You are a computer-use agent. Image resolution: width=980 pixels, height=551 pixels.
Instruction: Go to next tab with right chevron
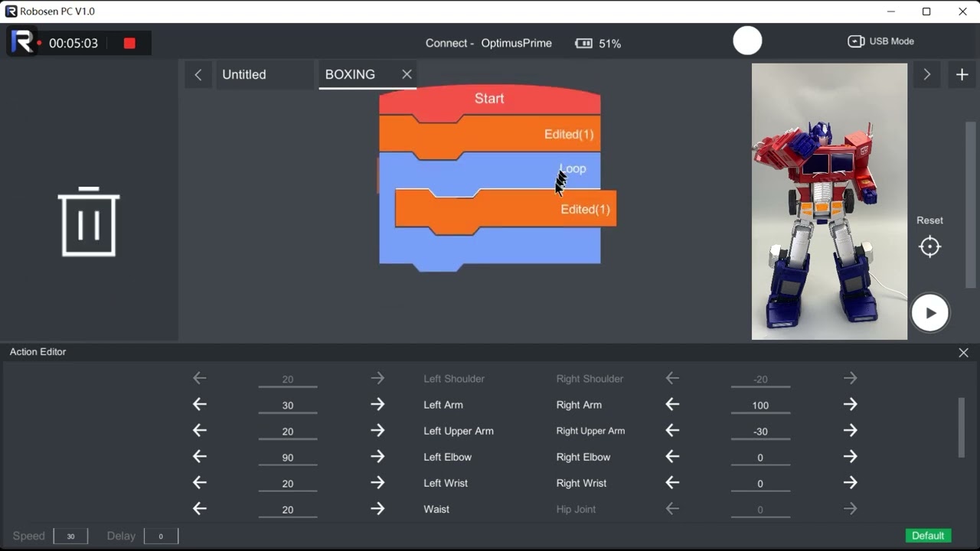click(926, 74)
